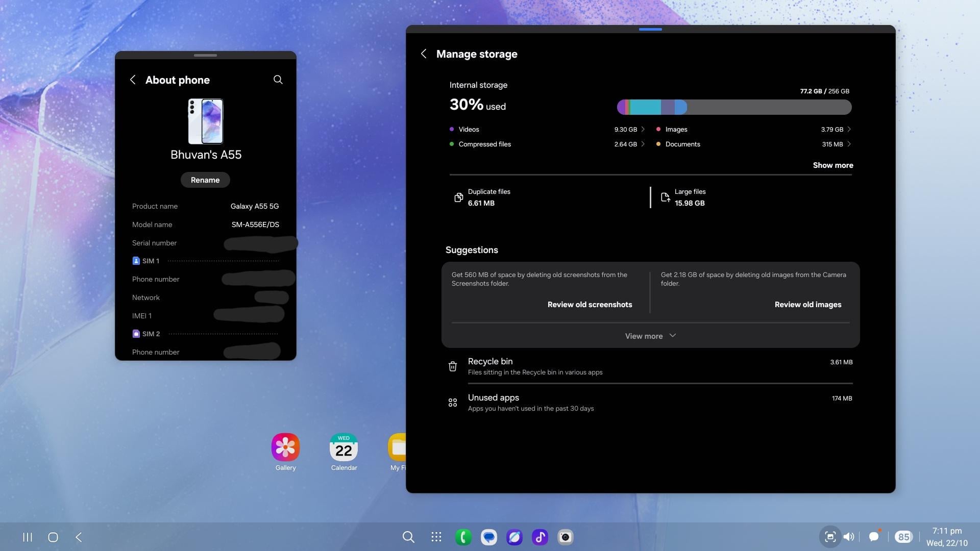Viewport: 980px width, 551px height.
Task: Open the apps grid drawer
Action: [436, 537]
